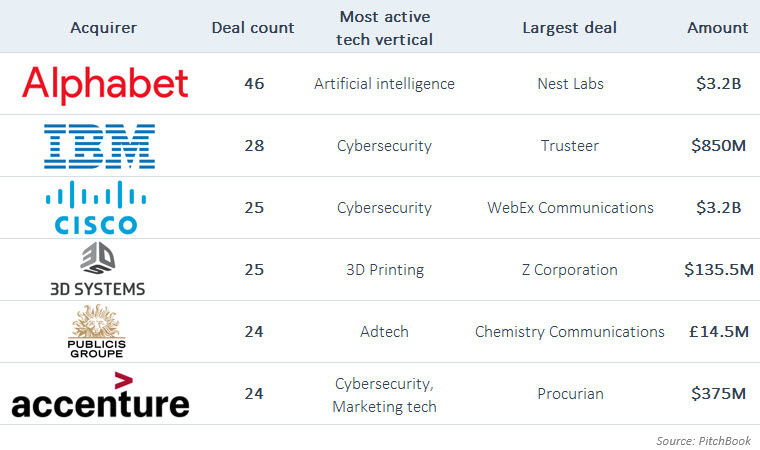Click the Alphabet logo
Screen dimensions: 760x450
pyautogui.click(x=105, y=84)
